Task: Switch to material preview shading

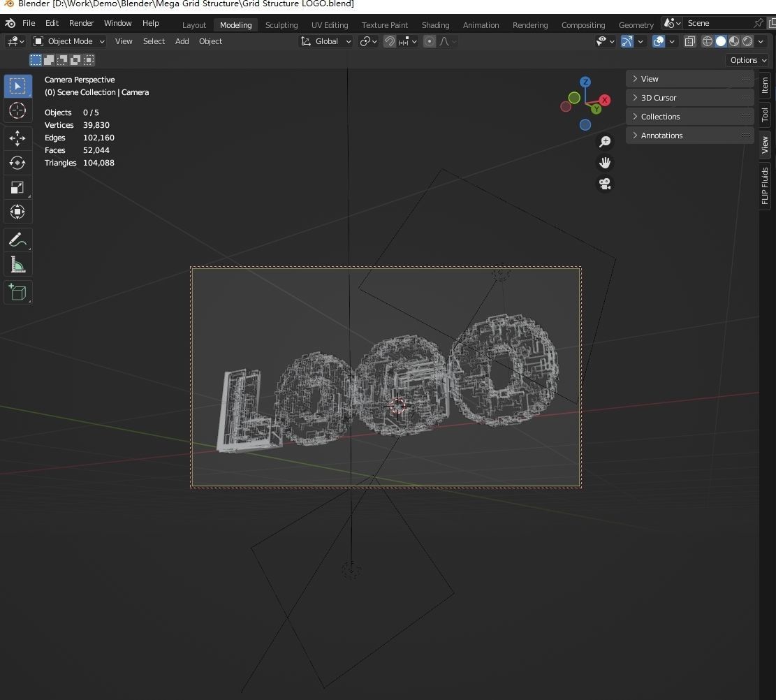Action: click(x=734, y=42)
